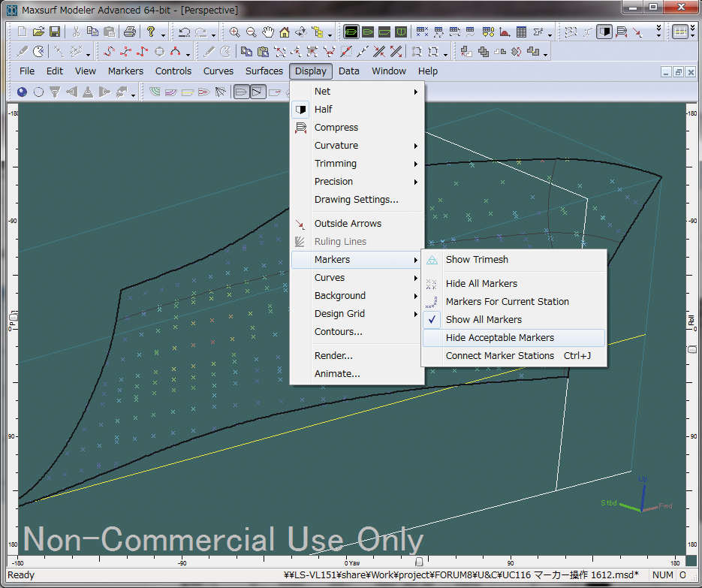The image size is (702, 588).
Task: Open the Markers menu in menu bar
Action: click(125, 71)
